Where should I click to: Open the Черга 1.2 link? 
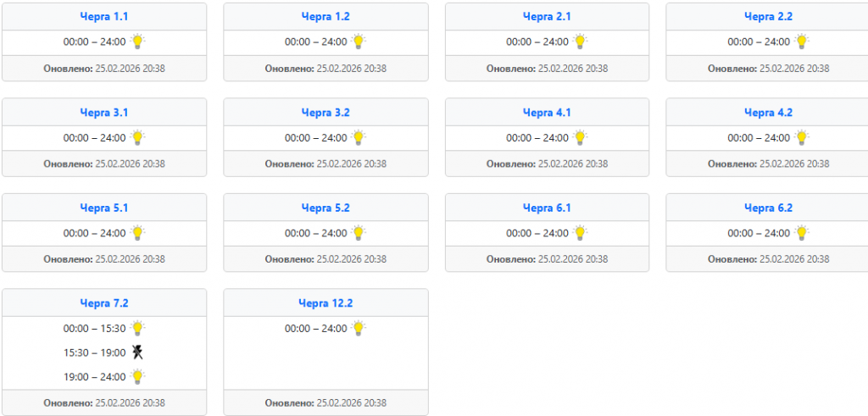coord(325,16)
